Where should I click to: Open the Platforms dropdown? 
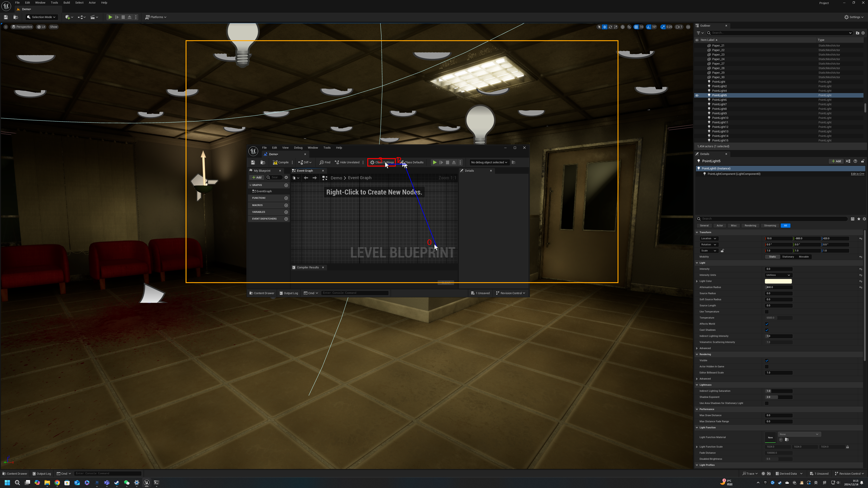tap(156, 17)
